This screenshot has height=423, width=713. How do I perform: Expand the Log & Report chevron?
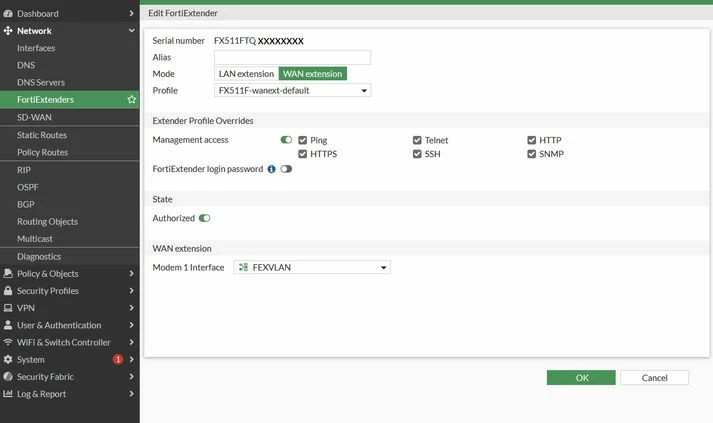(131, 394)
